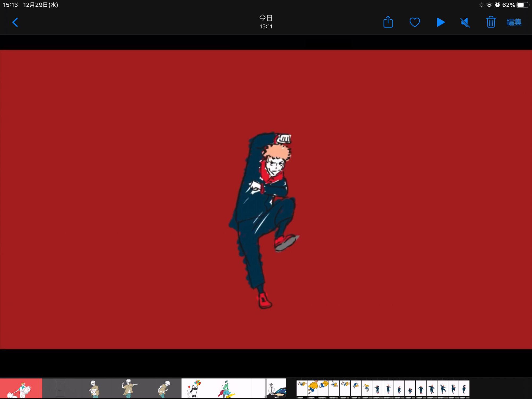Tap the video at the character
Screen dimensions: 532x399
[265, 213]
